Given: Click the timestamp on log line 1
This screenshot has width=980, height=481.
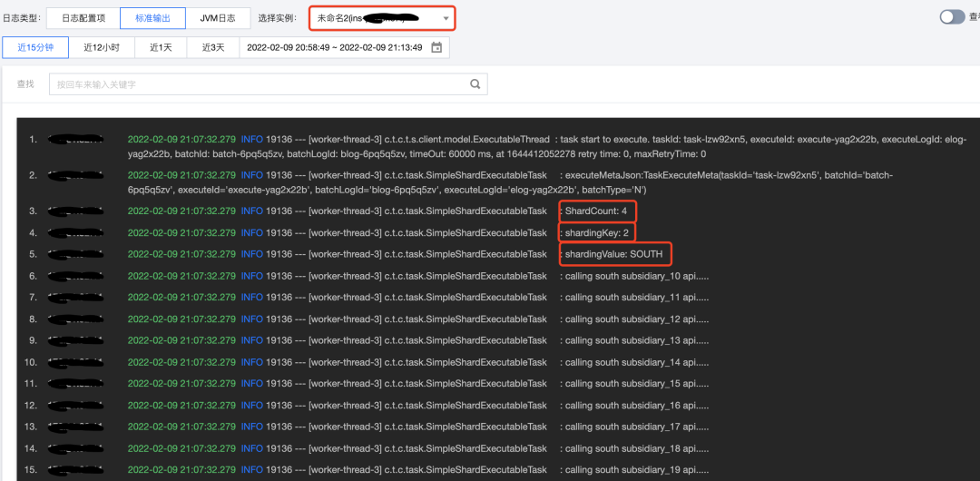Looking at the screenshot, I should point(181,140).
